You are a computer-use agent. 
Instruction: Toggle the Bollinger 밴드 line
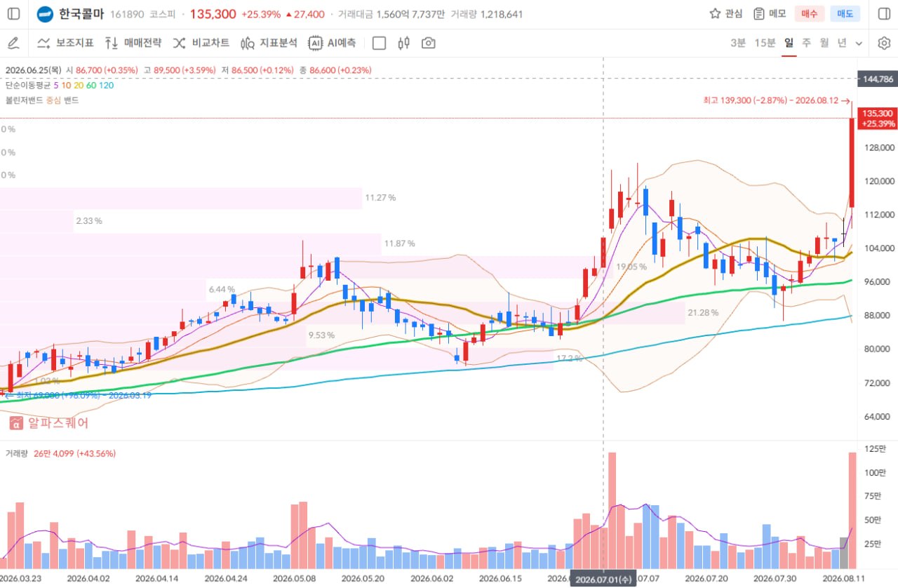(72, 100)
